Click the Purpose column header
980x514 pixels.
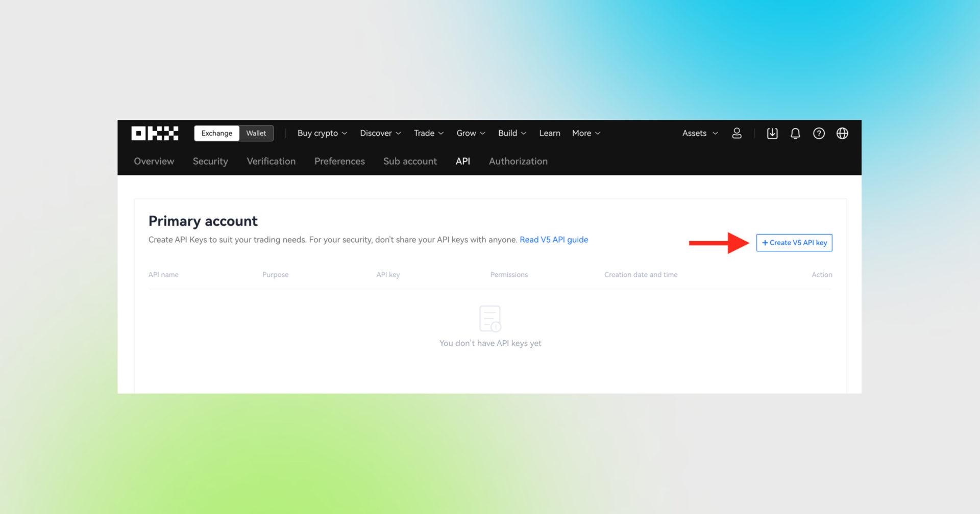275,274
